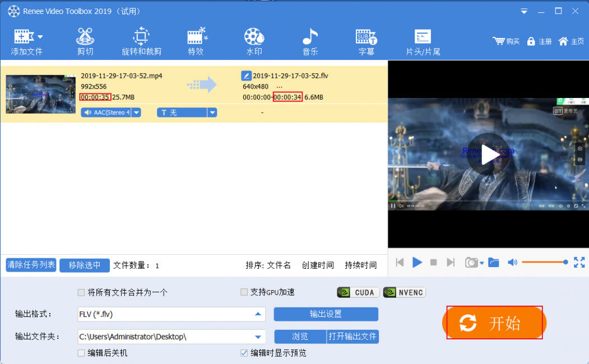The height and width of the screenshot is (364, 589).
Task: Open the Subtitle (字幕) tool
Action: pyautogui.click(x=367, y=41)
